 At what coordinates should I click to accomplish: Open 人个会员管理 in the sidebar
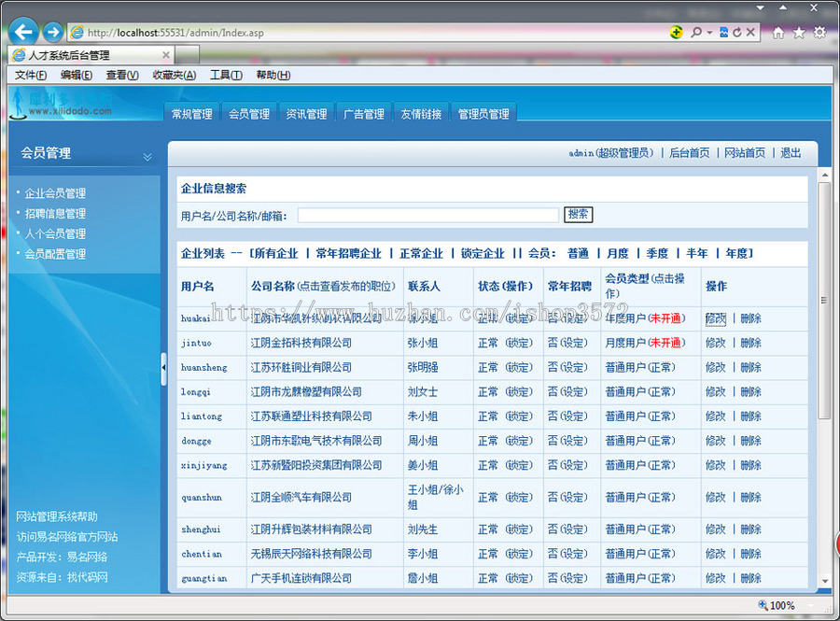coord(55,234)
